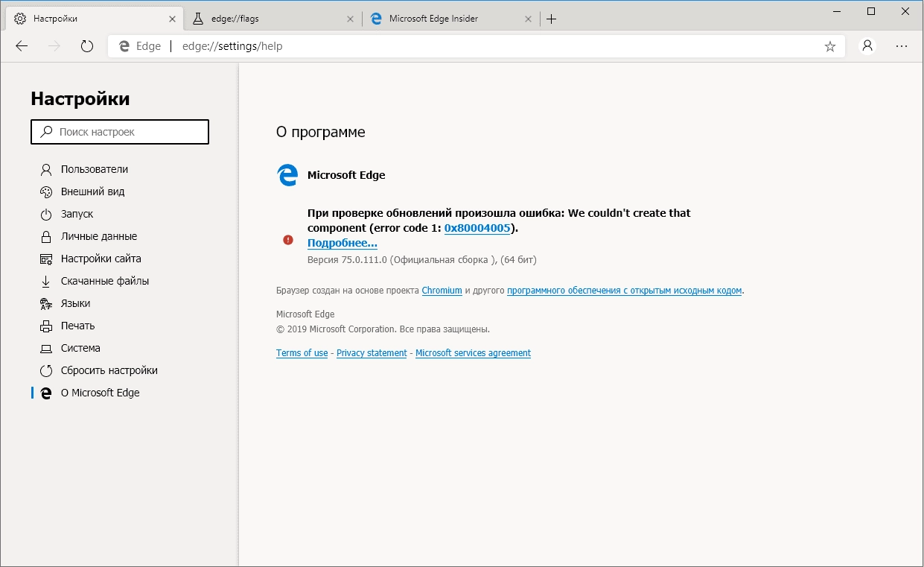Open the Privacy statement link
The width and height of the screenshot is (924, 567).
(372, 353)
